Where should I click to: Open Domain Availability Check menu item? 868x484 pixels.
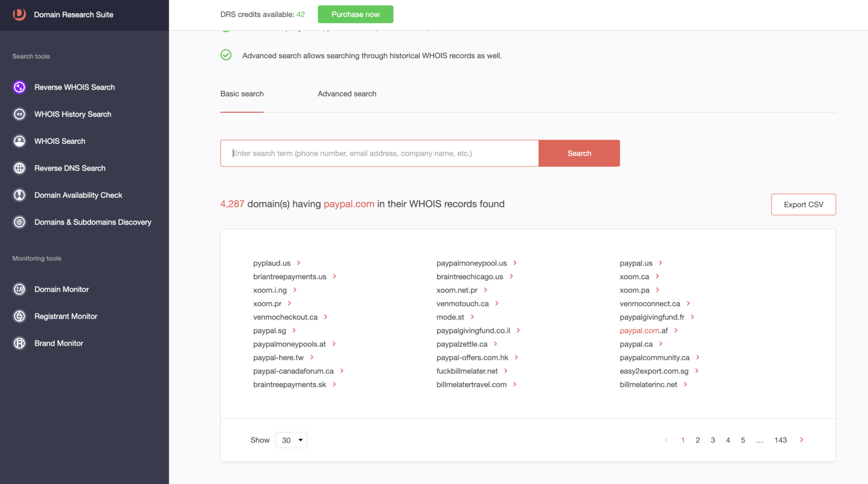78,195
